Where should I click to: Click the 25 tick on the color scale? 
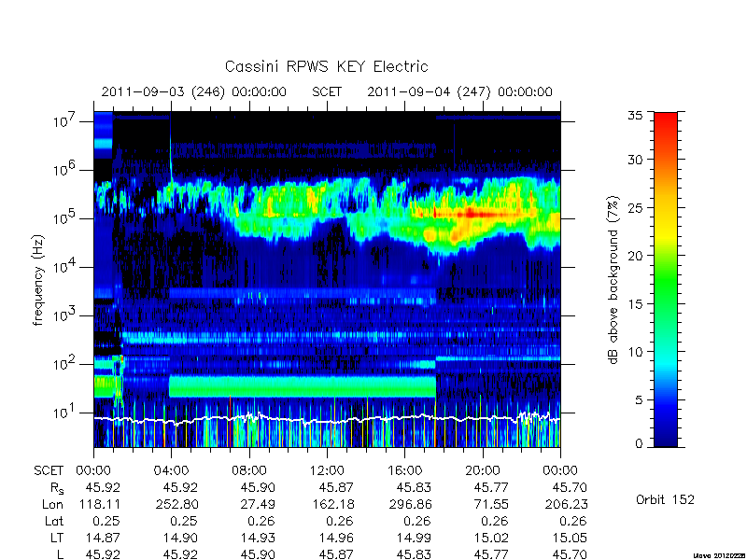point(635,207)
